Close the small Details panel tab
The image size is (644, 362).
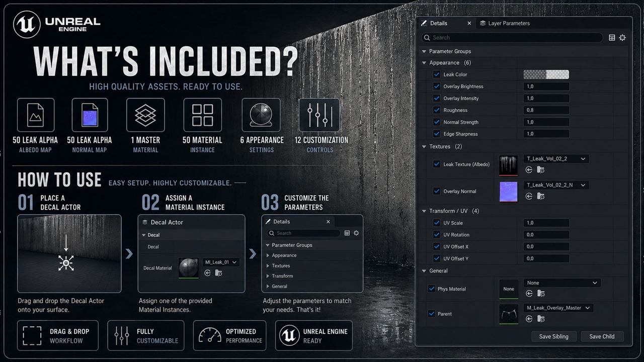pos(329,222)
